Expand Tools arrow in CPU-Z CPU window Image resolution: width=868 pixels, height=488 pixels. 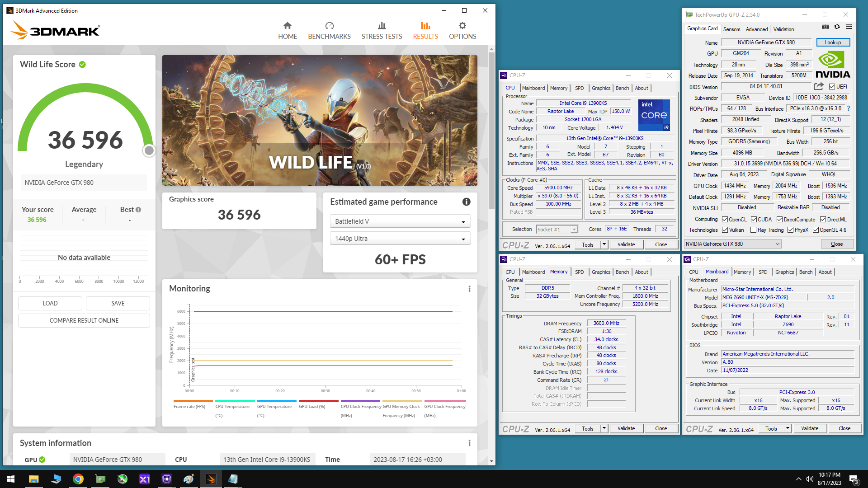pyautogui.click(x=604, y=244)
